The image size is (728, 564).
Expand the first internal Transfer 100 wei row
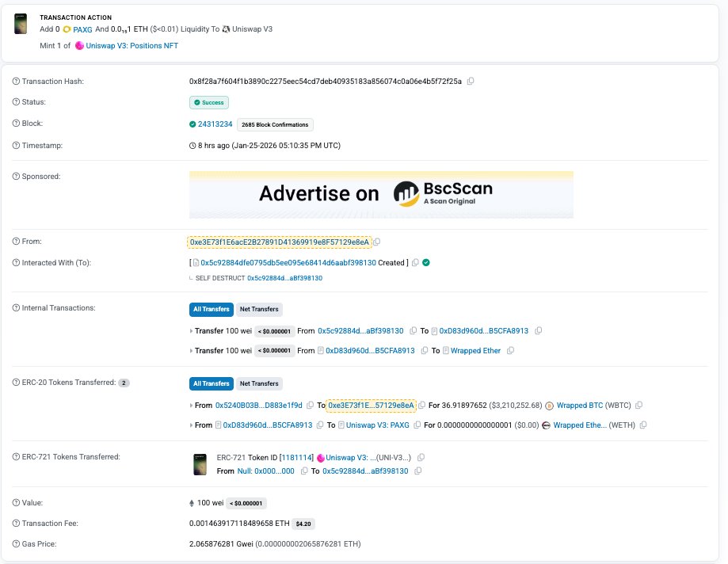coord(192,331)
